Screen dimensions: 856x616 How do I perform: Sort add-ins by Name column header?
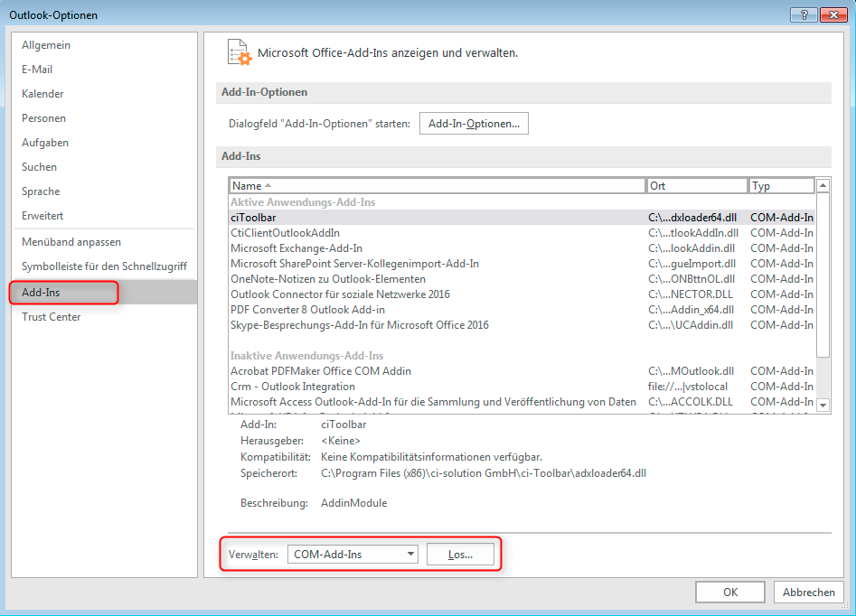437,186
